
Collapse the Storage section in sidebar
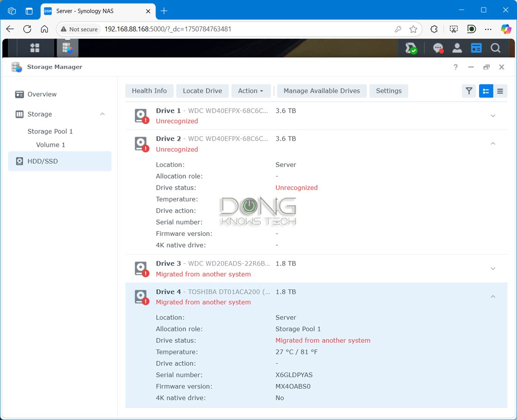(x=102, y=114)
